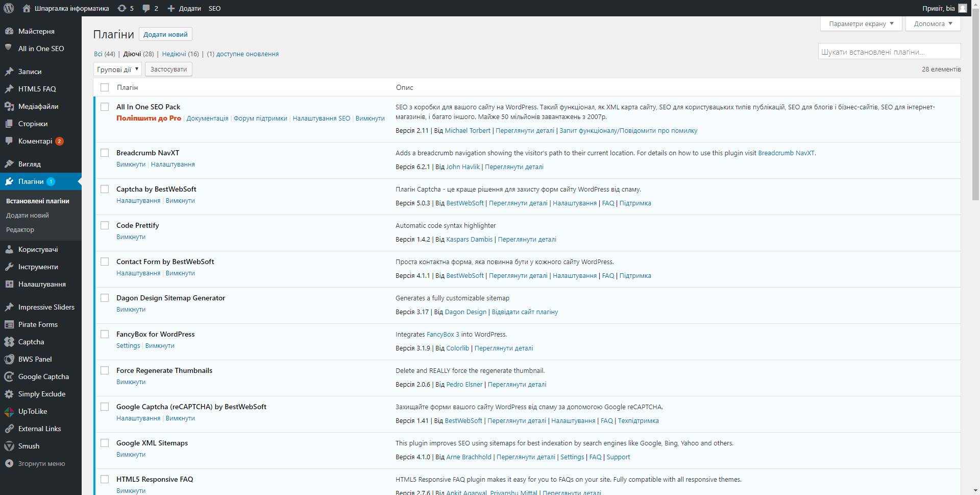Sort by the Плагін column header

[128, 87]
